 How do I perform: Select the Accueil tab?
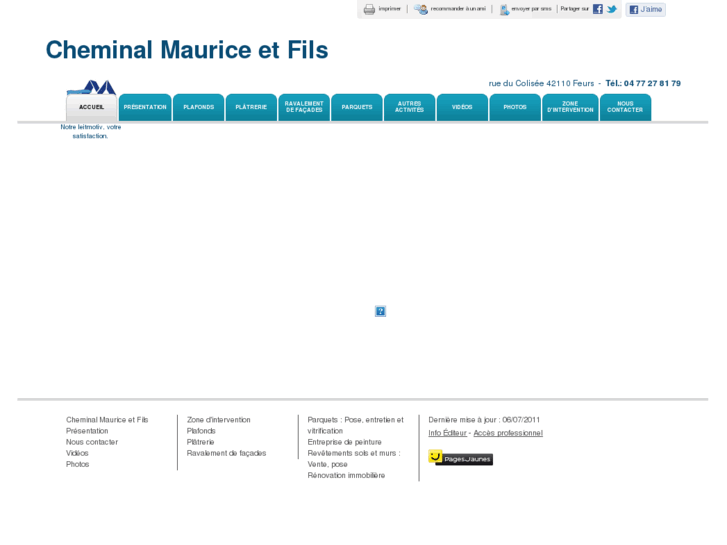click(91, 108)
